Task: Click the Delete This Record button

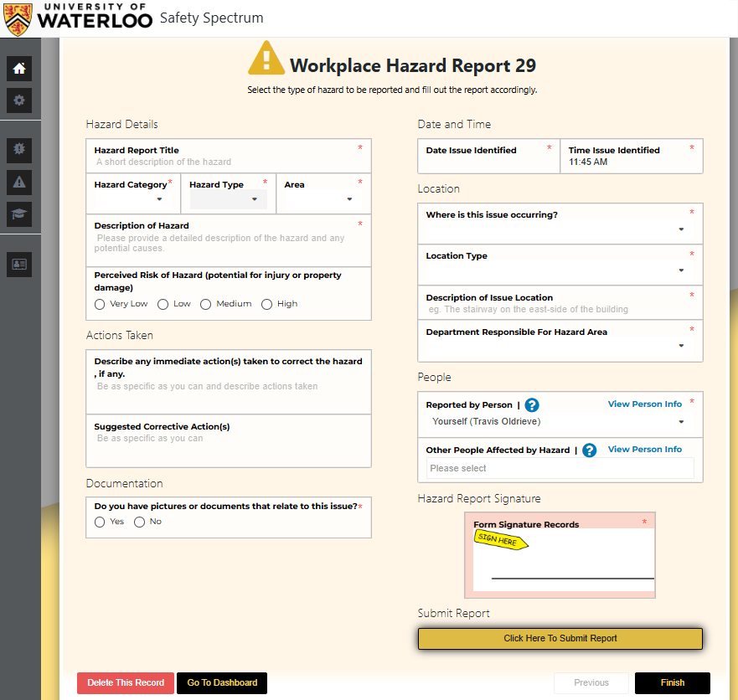Action: click(x=126, y=683)
